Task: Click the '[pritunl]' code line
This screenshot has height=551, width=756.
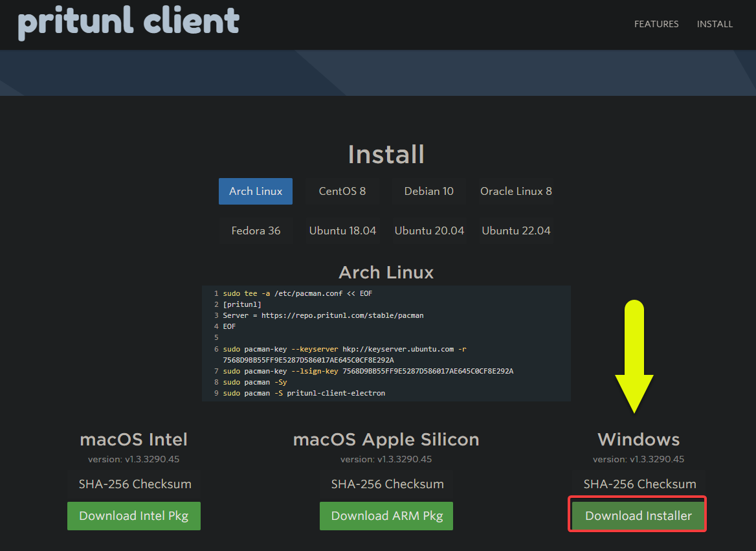Action: coord(242,304)
